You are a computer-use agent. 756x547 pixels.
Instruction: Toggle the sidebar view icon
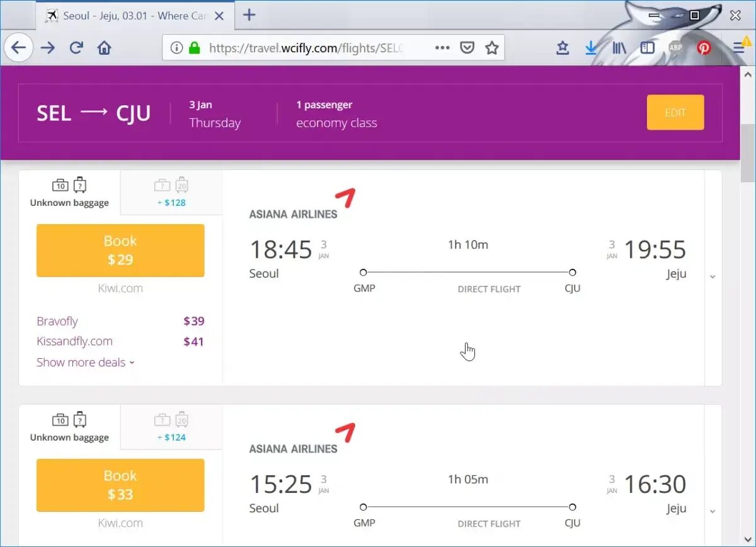click(x=648, y=48)
